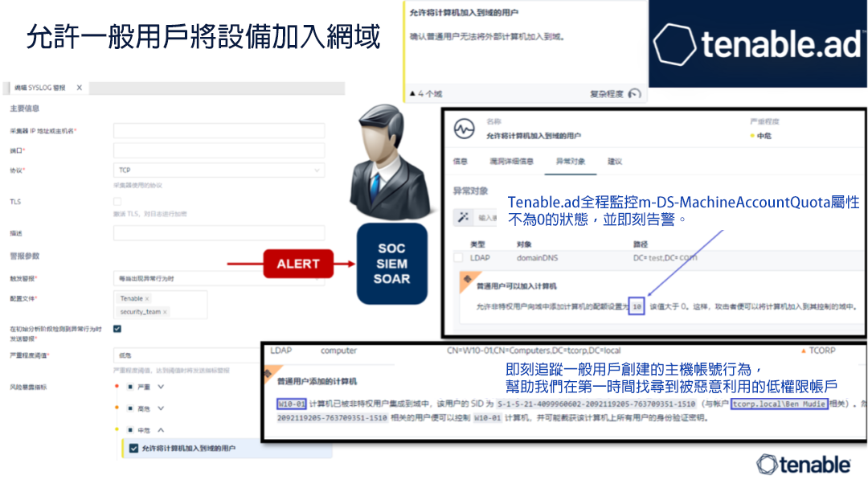Image resolution: width=868 pixels, height=484 pixels.
Task: Click the 复杂程度 complexity gauge icon
Action: tap(634, 93)
